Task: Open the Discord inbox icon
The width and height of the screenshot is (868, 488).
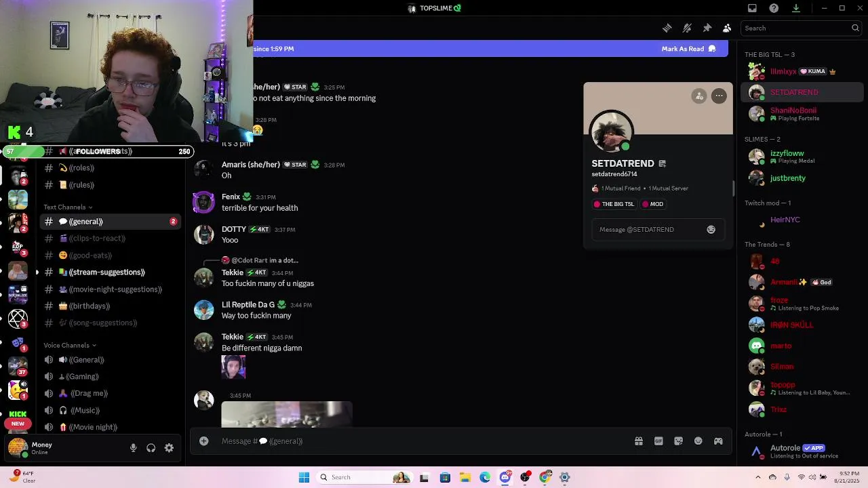Action: click(x=752, y=8)
